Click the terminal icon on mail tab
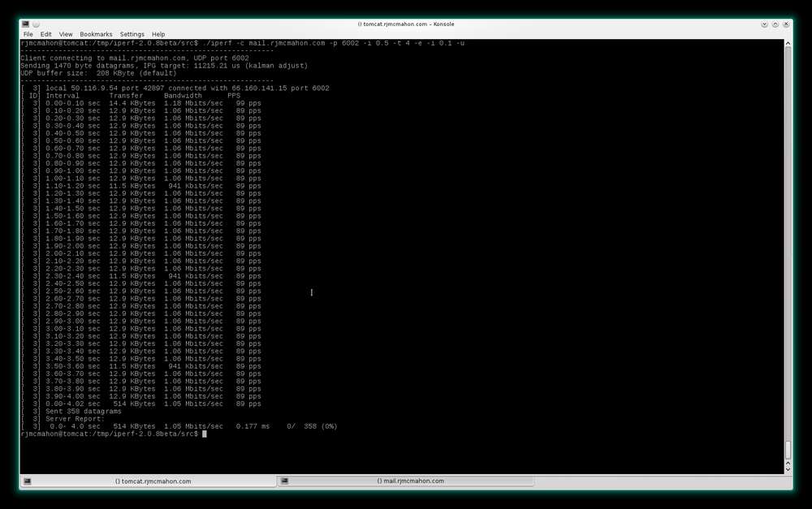 (284, 481)
